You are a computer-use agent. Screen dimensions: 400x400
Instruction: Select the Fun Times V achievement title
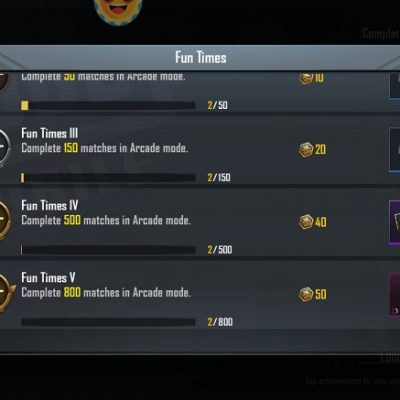(x=48, y=277)
